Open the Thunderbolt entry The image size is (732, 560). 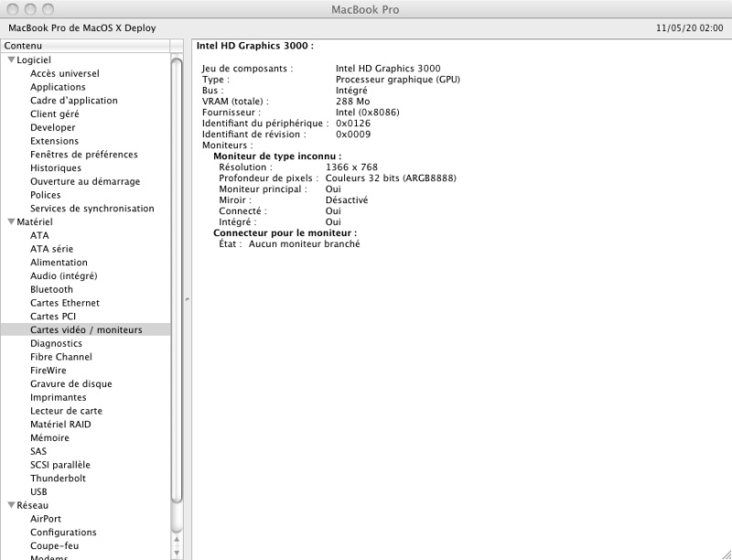[x=58, y=479]
